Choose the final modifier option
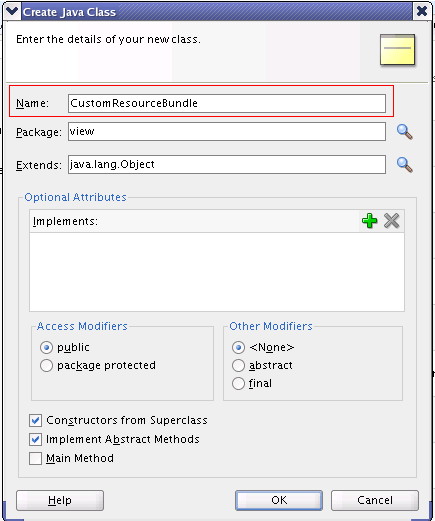This screenshot has height=521, width=435. click(x=238, y=384)
